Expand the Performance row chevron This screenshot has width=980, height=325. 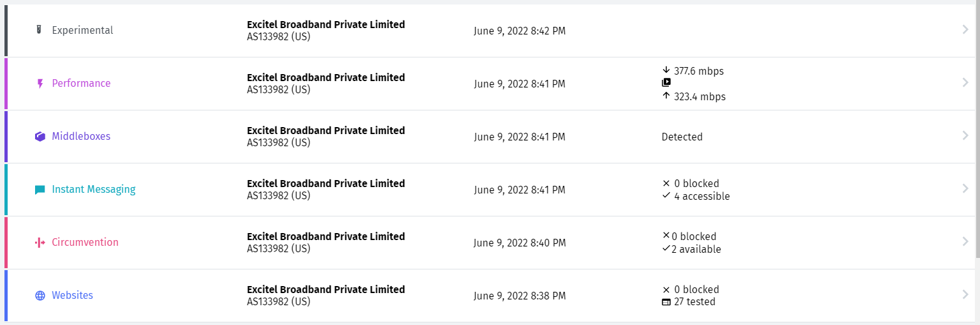click(x=965, y=82)
